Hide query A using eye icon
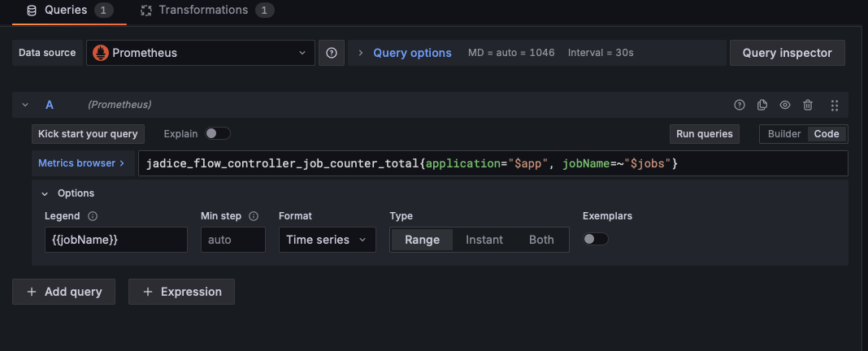This screenshot has height=351, width=868. pos(785,105)
